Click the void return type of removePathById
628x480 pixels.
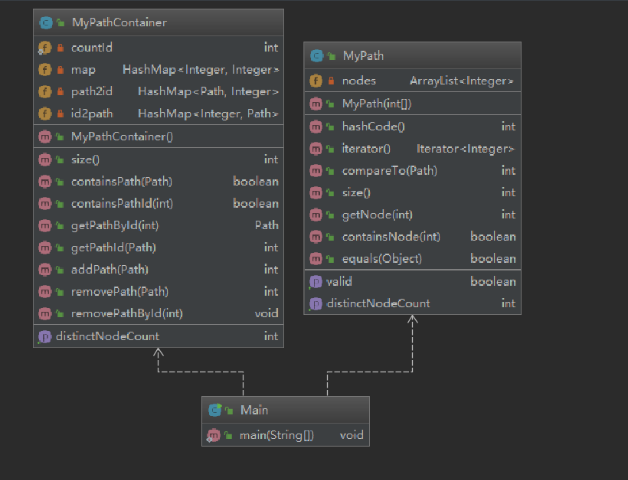[267, 313]
